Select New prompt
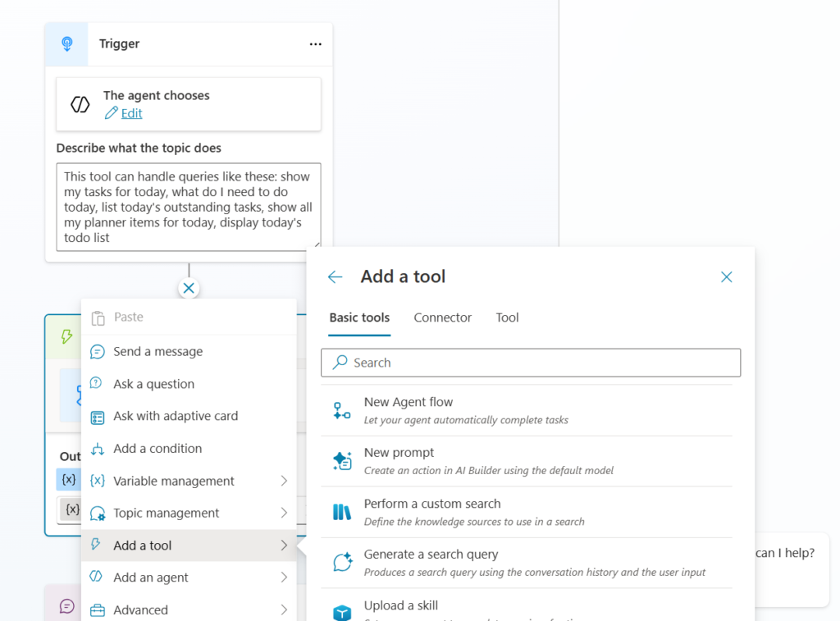This screenshot has width=840, height=621. coord(527,461)
